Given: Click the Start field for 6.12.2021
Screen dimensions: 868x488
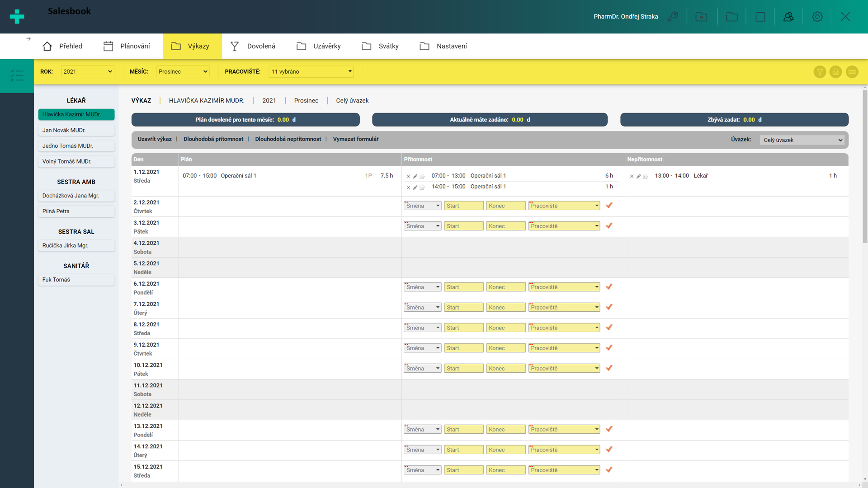Looking at the screenshot, I should pyautogui.click(x=463, y=287).
